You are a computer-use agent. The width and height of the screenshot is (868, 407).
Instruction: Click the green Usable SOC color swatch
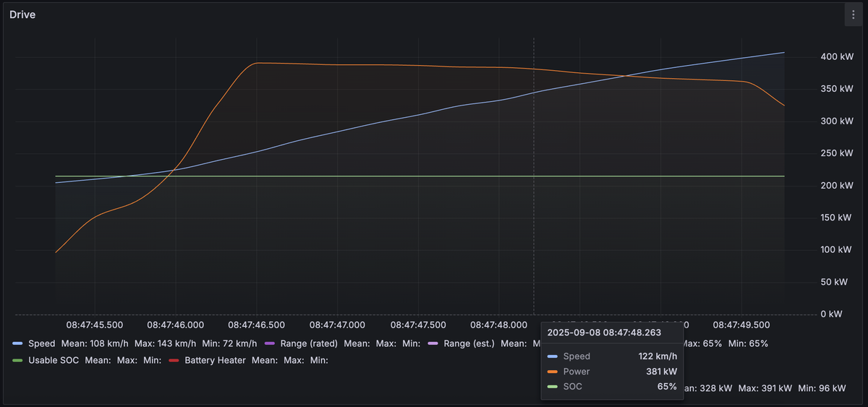17,359
